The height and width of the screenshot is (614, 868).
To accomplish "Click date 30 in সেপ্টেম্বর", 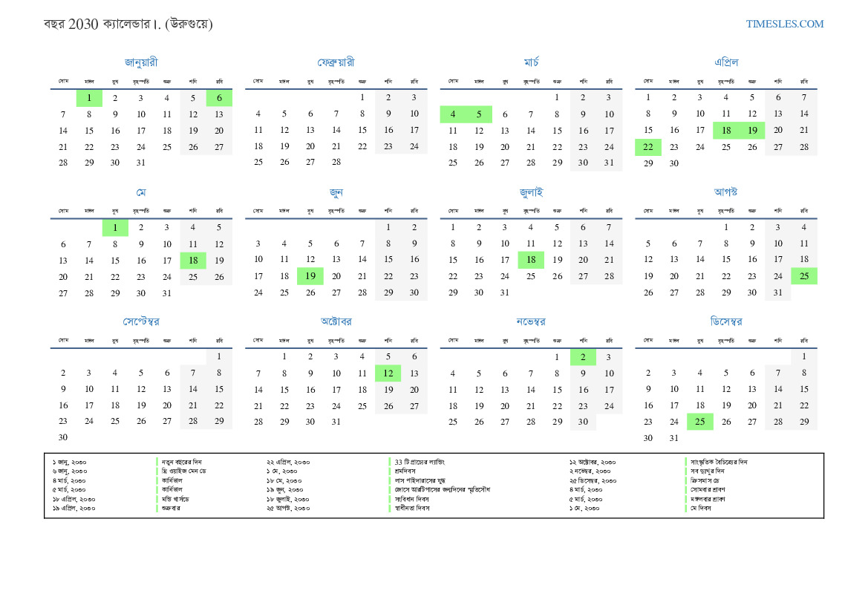I will (63, 437).
